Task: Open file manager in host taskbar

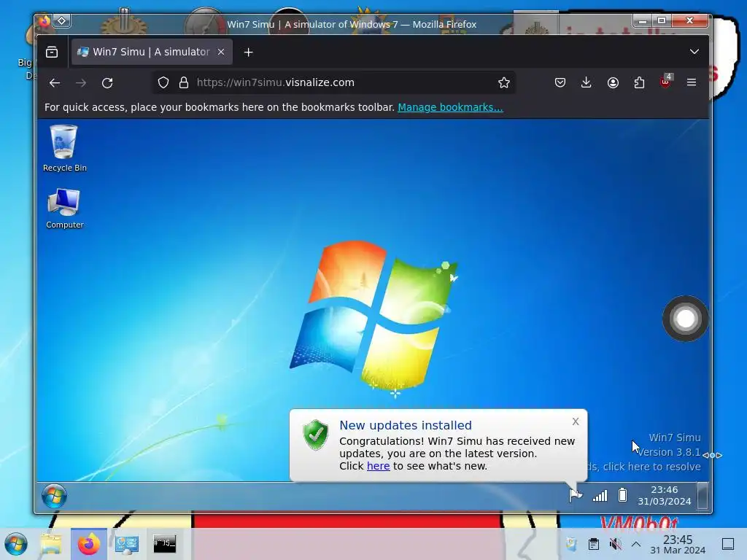Action: [51, 544]
